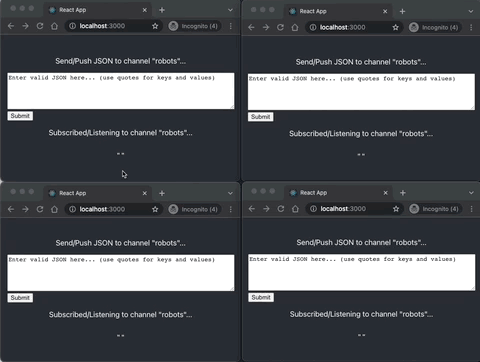The width and height of the screenshot is (480, 362).
Task: Open new tab in top-right browser window
Action: click(x=402, y=11)
